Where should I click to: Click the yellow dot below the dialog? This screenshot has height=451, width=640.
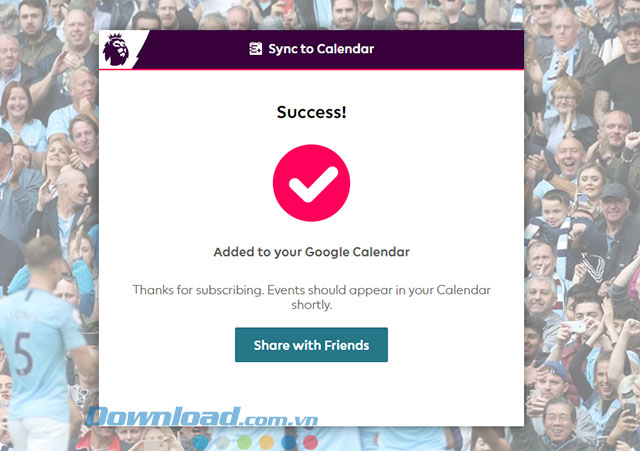pos(267,441)
